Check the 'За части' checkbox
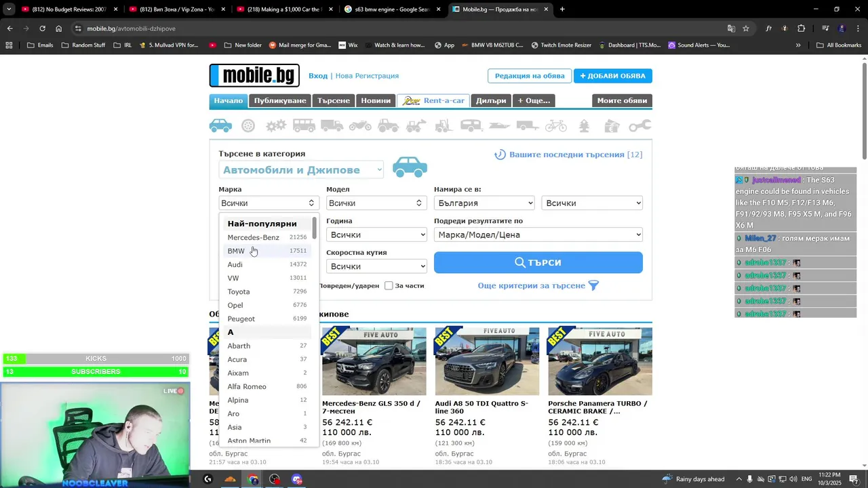Screen dimensions: 868x488 pyautogui.click(x=389, y=285)
